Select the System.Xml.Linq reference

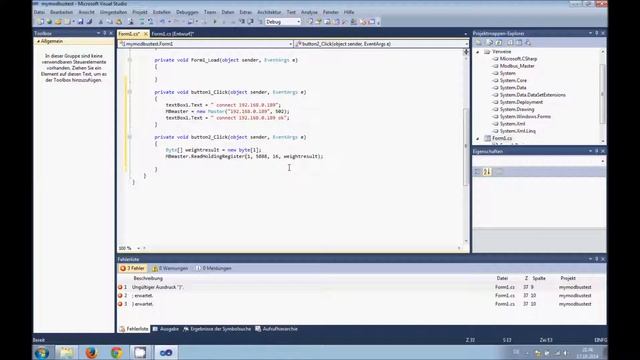coord(518,131)
